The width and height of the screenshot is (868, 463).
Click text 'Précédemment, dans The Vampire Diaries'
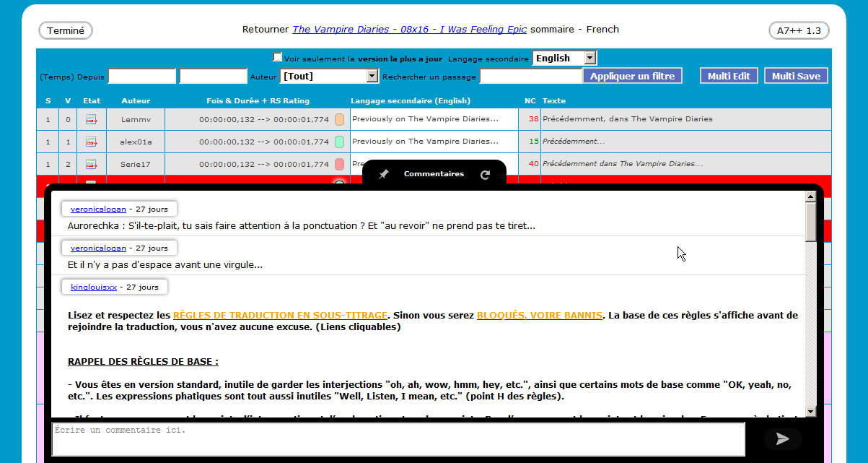click(628, 119)
